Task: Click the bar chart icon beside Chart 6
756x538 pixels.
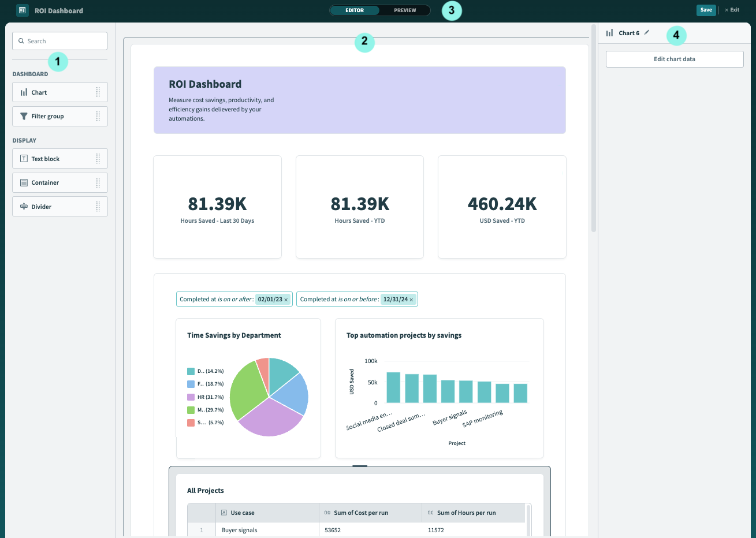Action: point(610,33)
